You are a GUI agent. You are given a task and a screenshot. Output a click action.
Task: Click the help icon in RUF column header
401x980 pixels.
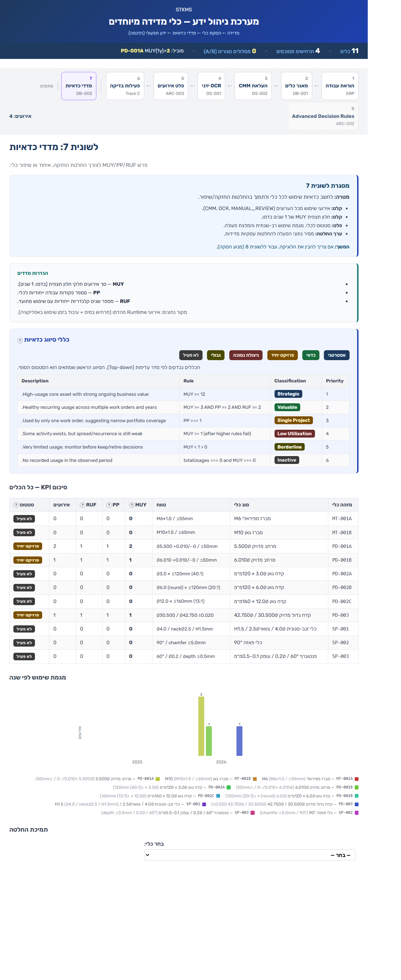83,505
